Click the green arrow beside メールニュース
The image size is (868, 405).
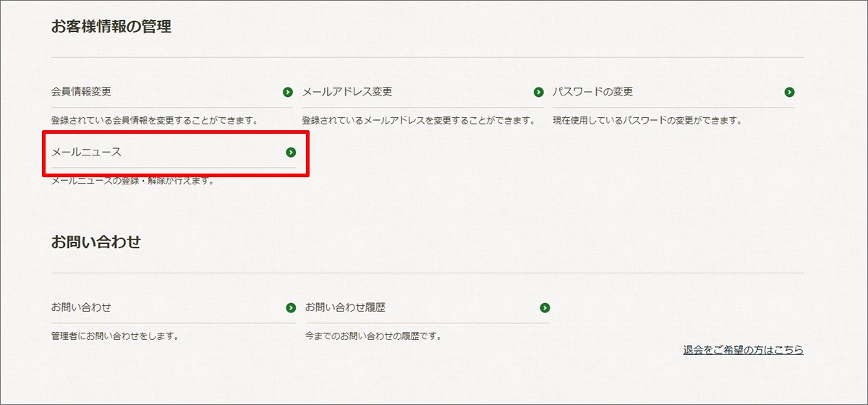291,153
